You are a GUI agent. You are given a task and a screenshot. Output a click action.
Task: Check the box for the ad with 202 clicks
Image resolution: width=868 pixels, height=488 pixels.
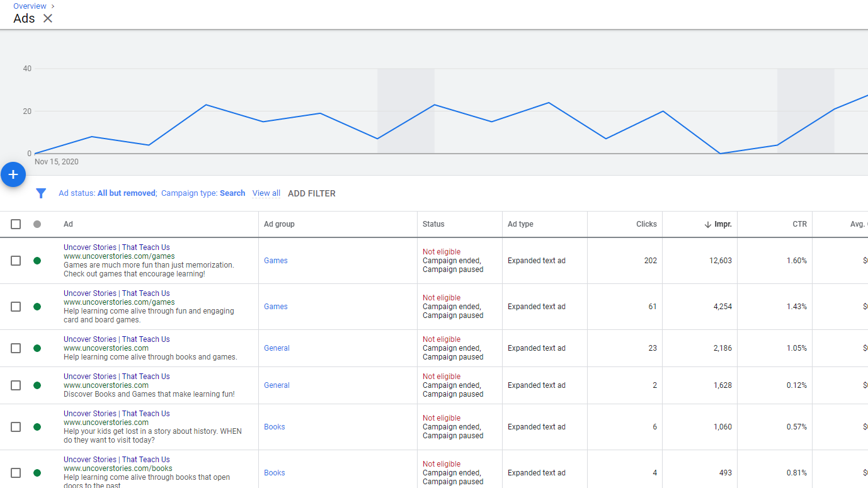(x=16, y=261)
